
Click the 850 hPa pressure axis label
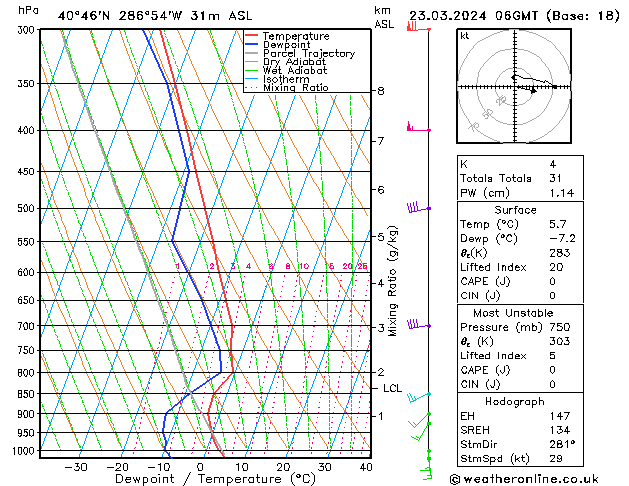pos(26,394)
